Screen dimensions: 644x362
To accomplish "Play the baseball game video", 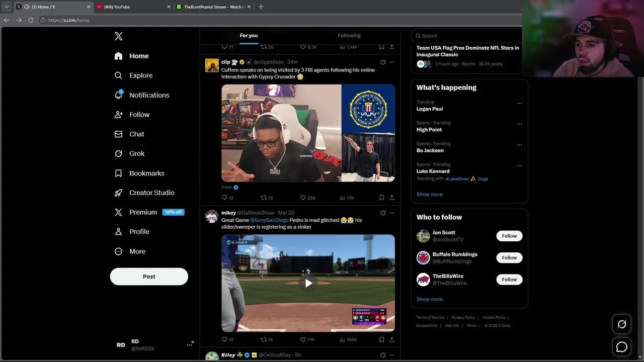I will pyautogui.click(x=308, y=283).
